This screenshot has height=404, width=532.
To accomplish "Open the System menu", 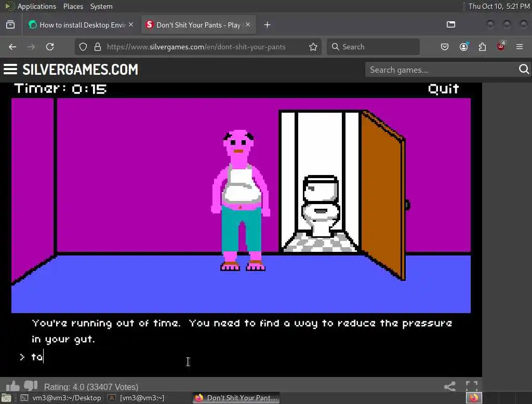I will [x=101, y=6].
